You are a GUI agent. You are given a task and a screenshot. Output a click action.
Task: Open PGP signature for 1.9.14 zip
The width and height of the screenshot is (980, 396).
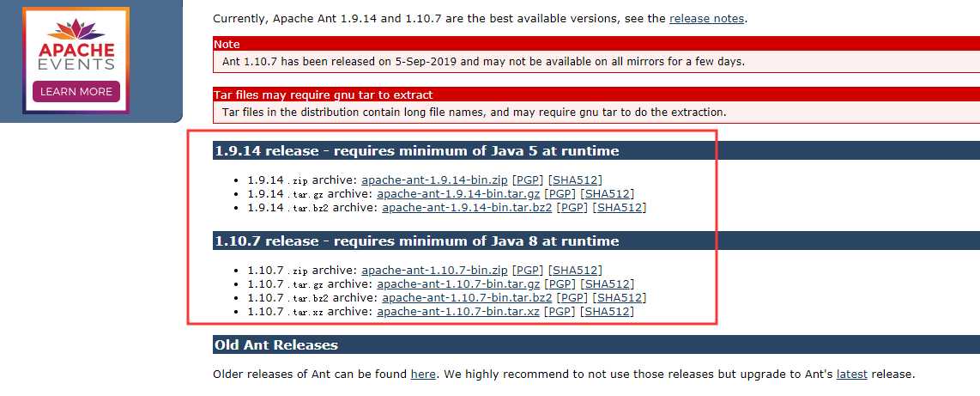pos(528,180)
